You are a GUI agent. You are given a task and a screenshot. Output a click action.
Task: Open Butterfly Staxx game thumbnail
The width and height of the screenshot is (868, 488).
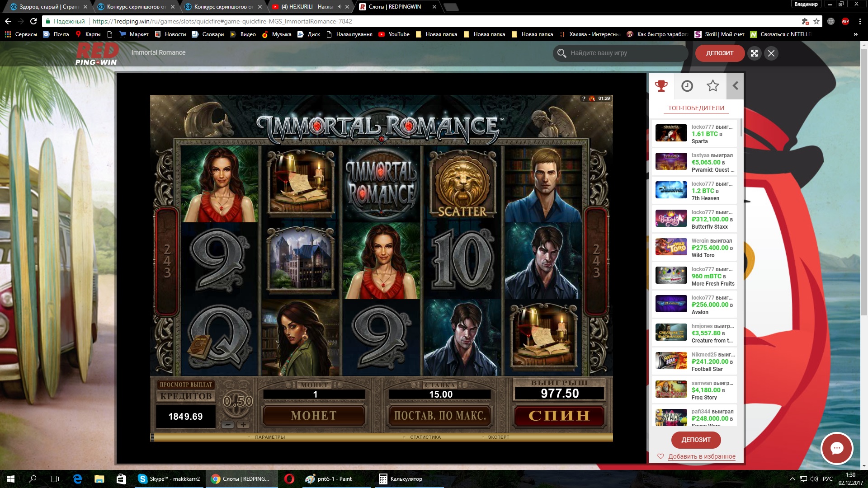(x=671, y=219)
